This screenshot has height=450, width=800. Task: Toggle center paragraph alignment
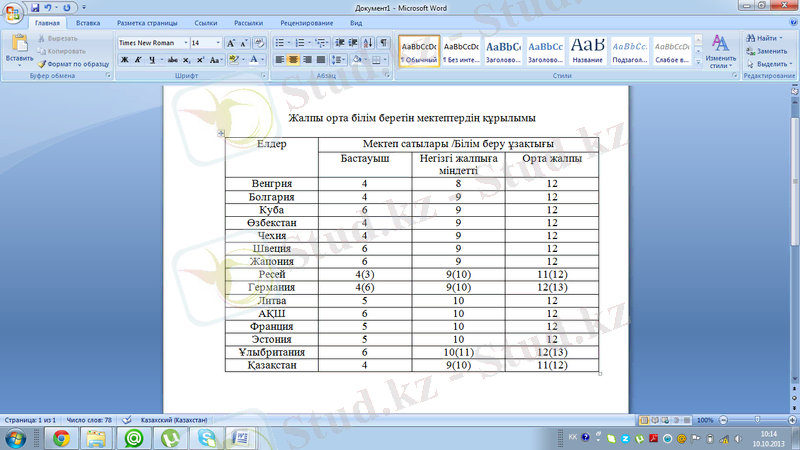coord(294,60)
